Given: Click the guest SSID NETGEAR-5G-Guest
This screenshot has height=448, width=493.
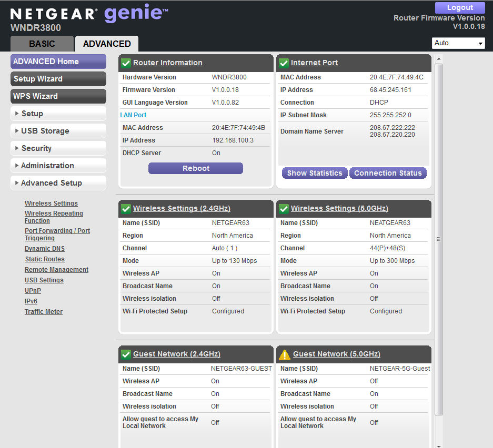Looking at the screenshot, I should 400,369.
